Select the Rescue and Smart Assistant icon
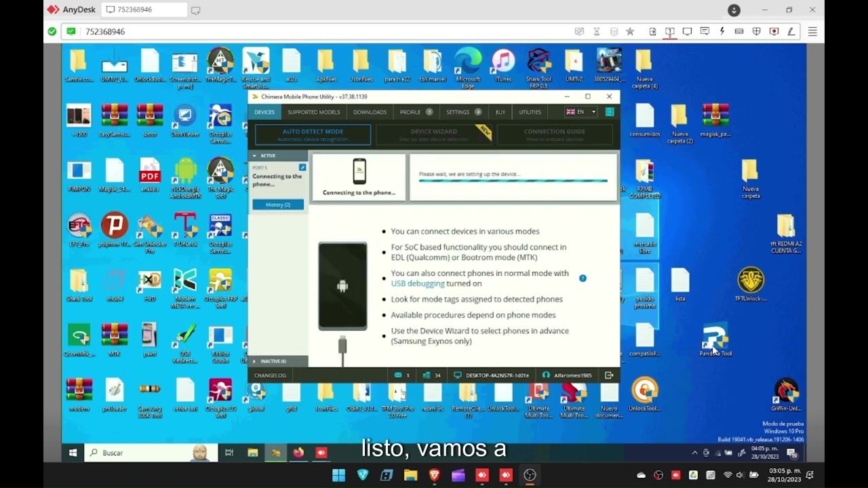This screenshot has height=488, width=868. [x=256, y=68]
